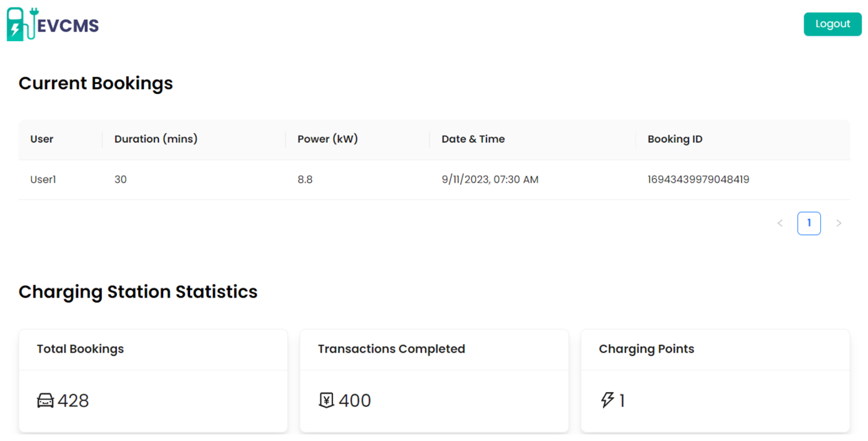Click the lightning bolt Charging Points icon
This screenshot has width=868, height=441.
(608, 400)
